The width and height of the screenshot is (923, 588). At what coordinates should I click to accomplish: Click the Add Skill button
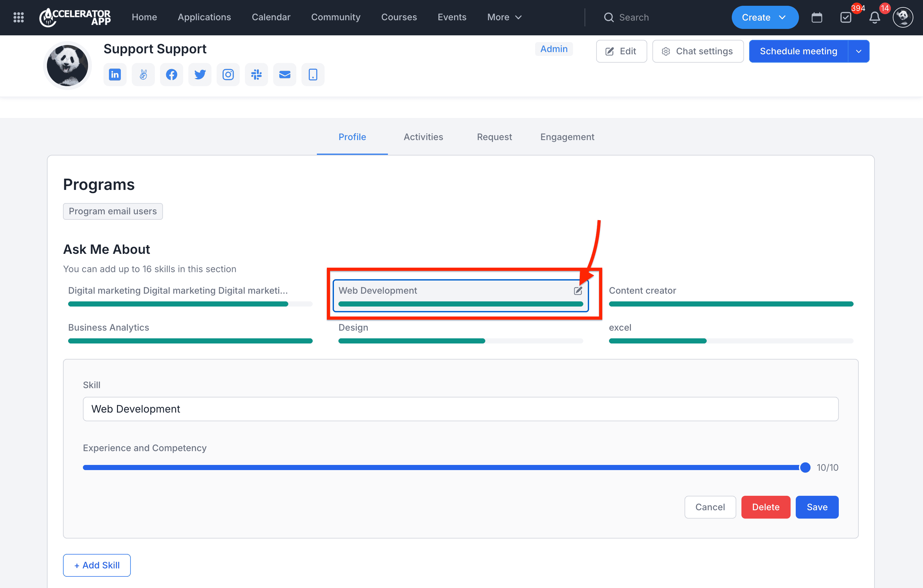pyautogui.click(x=97, y=565)
